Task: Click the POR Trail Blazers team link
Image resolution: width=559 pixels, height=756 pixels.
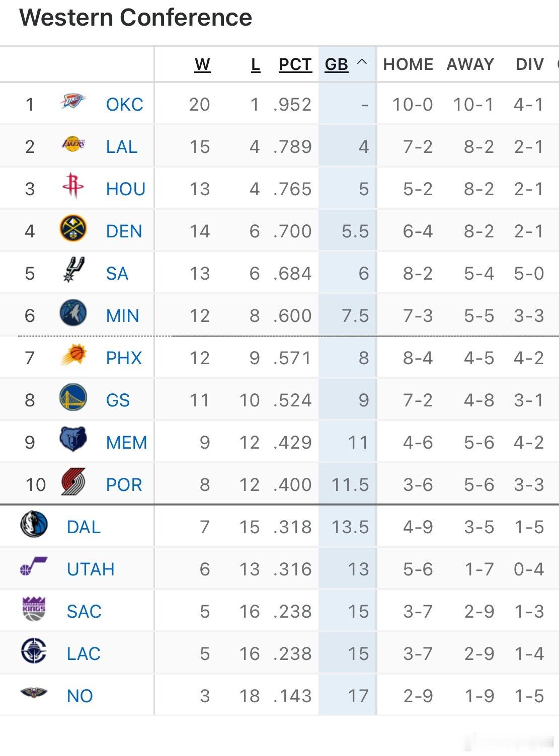Action: click(x=123, y=484)
